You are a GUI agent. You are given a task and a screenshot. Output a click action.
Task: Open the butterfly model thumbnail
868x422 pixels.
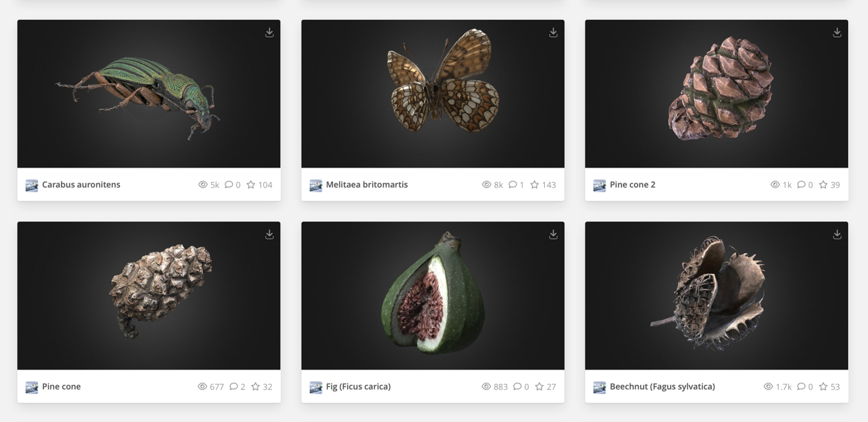point(433,94)
